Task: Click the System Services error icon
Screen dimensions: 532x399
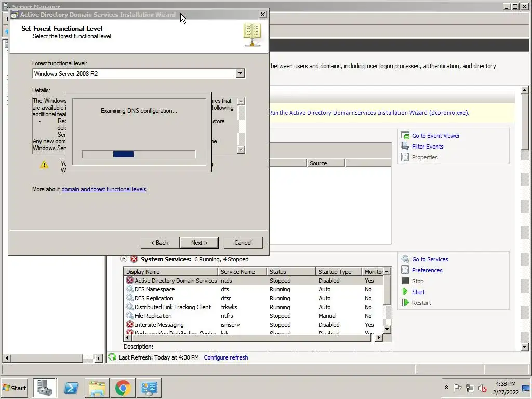Action: tap(134, 259)
